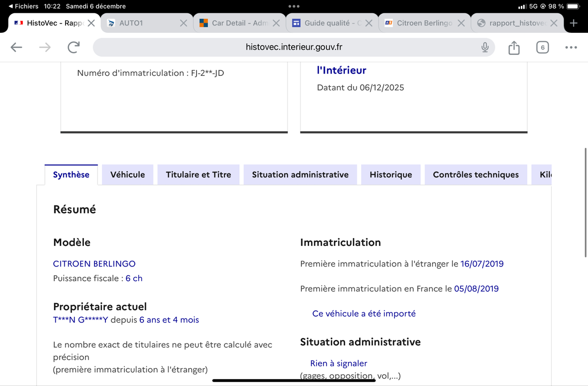Open the Contrôles techniques tab
The image size is (588, 386).
click(x=476, y=175)
